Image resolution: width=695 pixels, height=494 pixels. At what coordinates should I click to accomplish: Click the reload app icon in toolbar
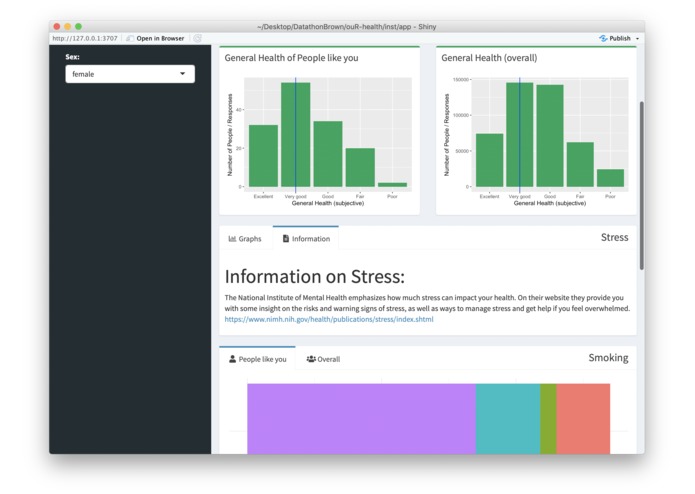[198, 39]
